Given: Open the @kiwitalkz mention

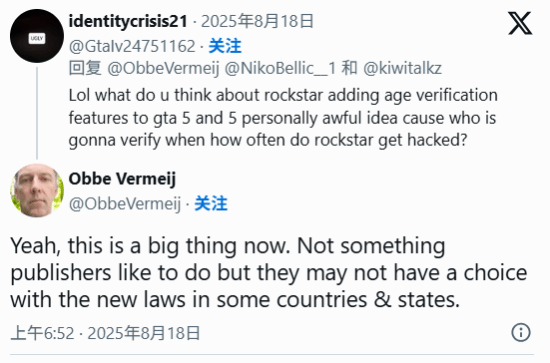Looking at the screenshot, I should (402, 68).
